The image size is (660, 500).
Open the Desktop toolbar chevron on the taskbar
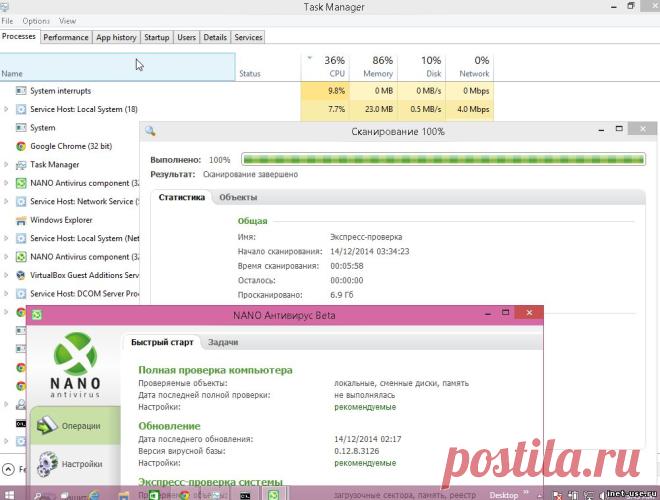[526, 492]
